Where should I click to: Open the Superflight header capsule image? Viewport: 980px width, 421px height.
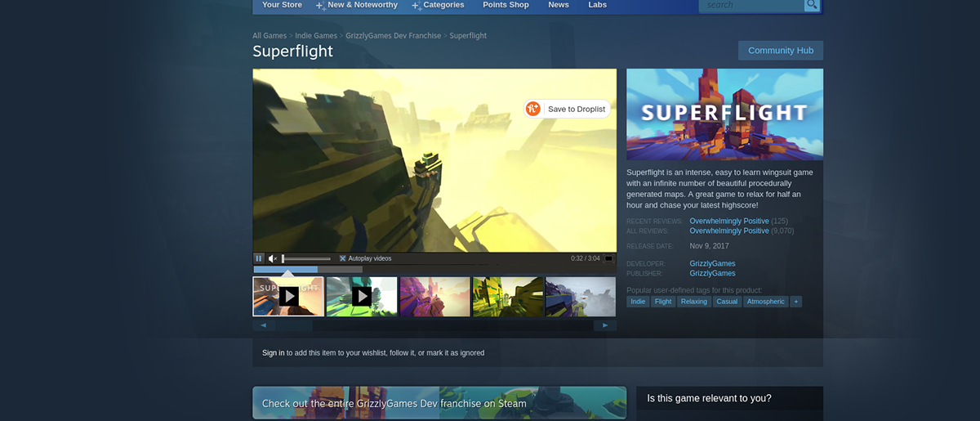click(x=724, y=114)
